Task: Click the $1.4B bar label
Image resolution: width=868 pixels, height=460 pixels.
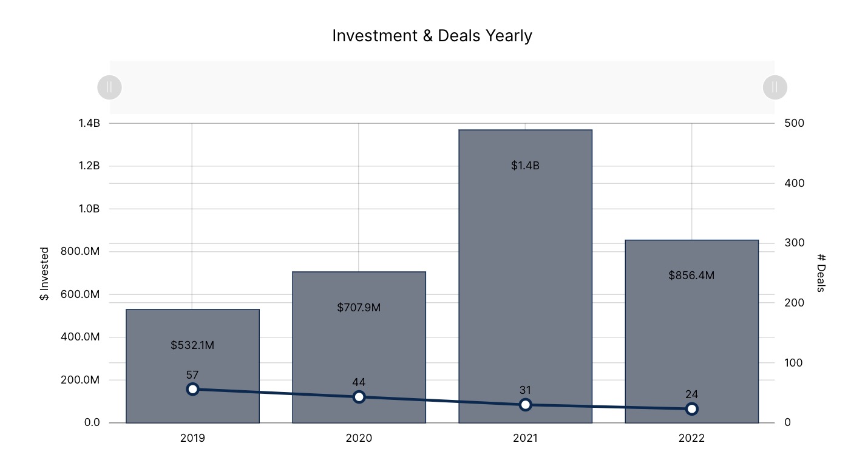Action: [525, 166]
